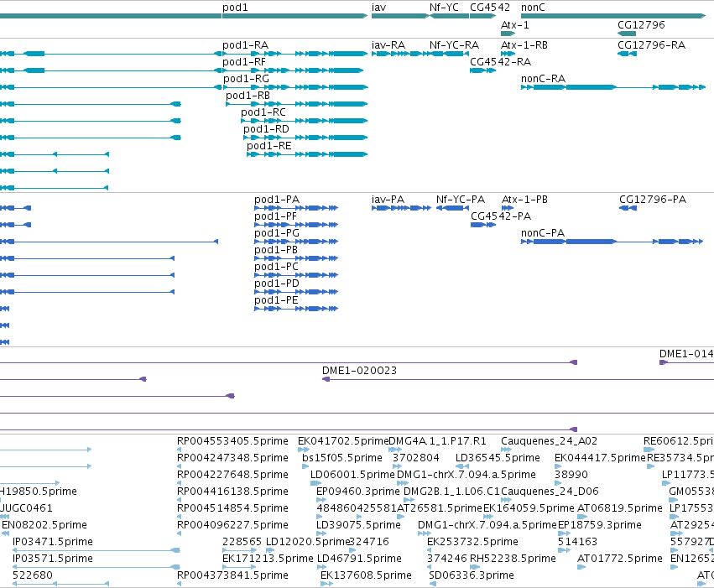Click the LD36545.5prime EST label
The height and width of the screenshot is (588, 714).
498,458
